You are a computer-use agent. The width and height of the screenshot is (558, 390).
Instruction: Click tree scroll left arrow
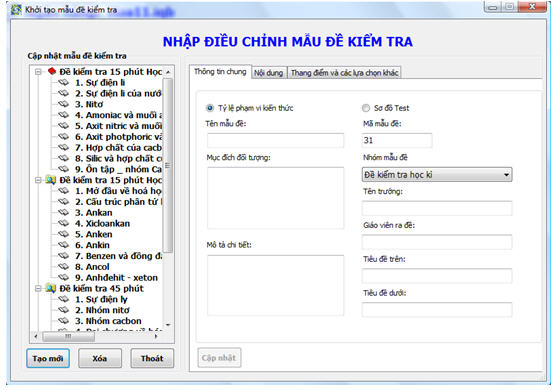pos(36,336)
